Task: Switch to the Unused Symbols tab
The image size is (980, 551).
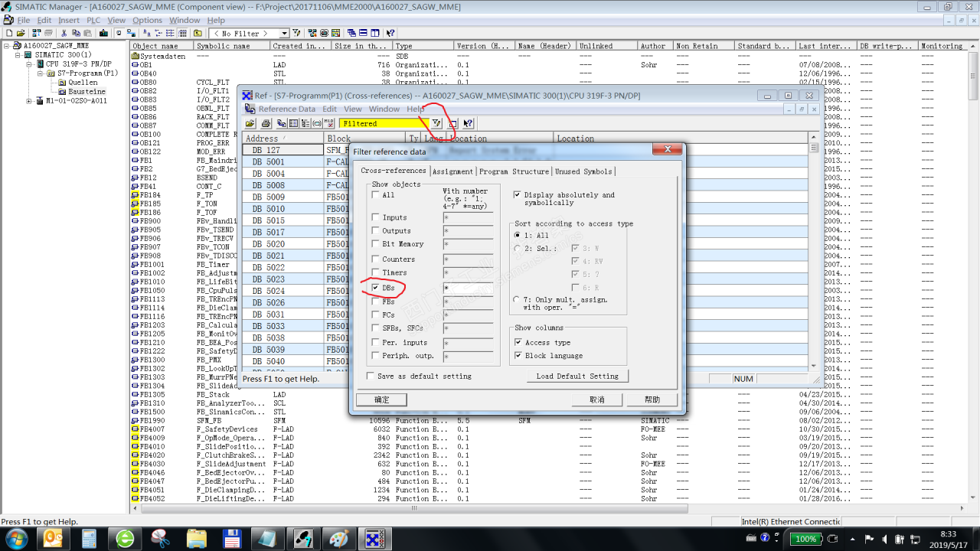Action: (584, 171)
